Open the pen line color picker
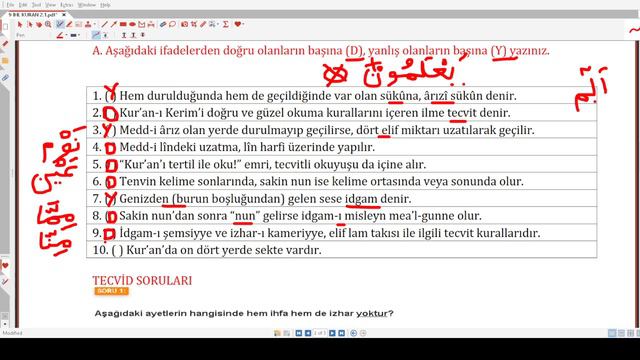Screen dimensions: 640x360 pos(60,36)
